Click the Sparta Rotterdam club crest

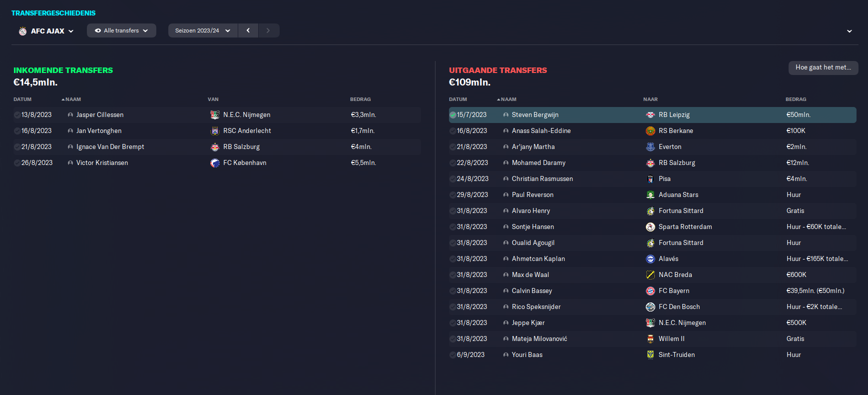tap(650, 227)
